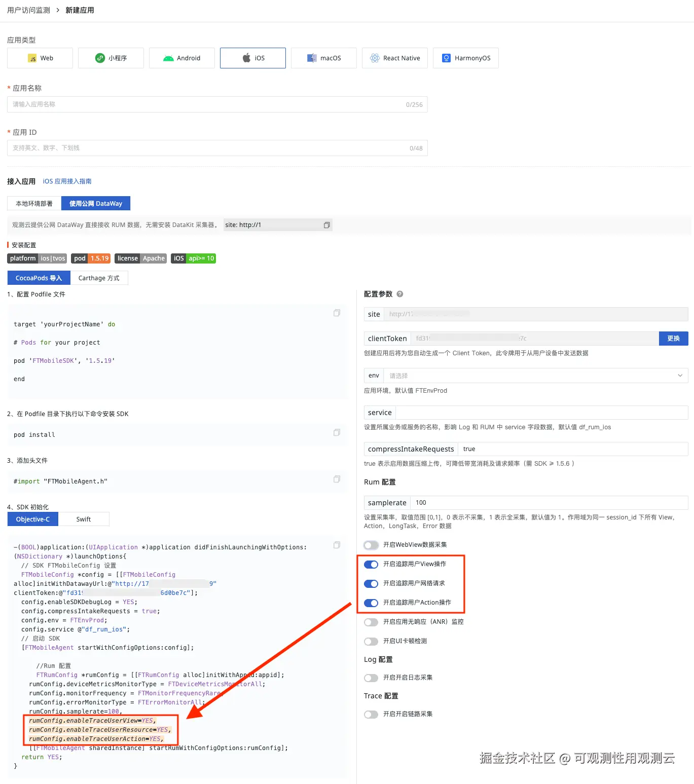Click the 'Rum 配置' heading

380,482
